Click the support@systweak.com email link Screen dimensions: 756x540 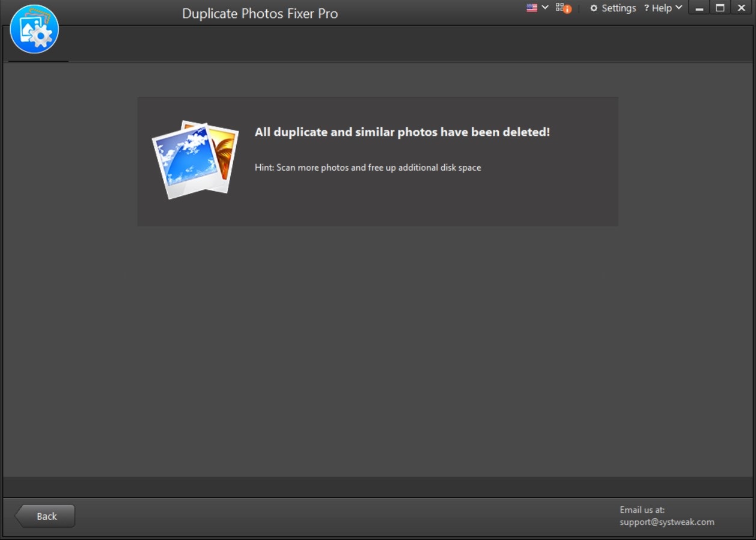coord(666,521)
